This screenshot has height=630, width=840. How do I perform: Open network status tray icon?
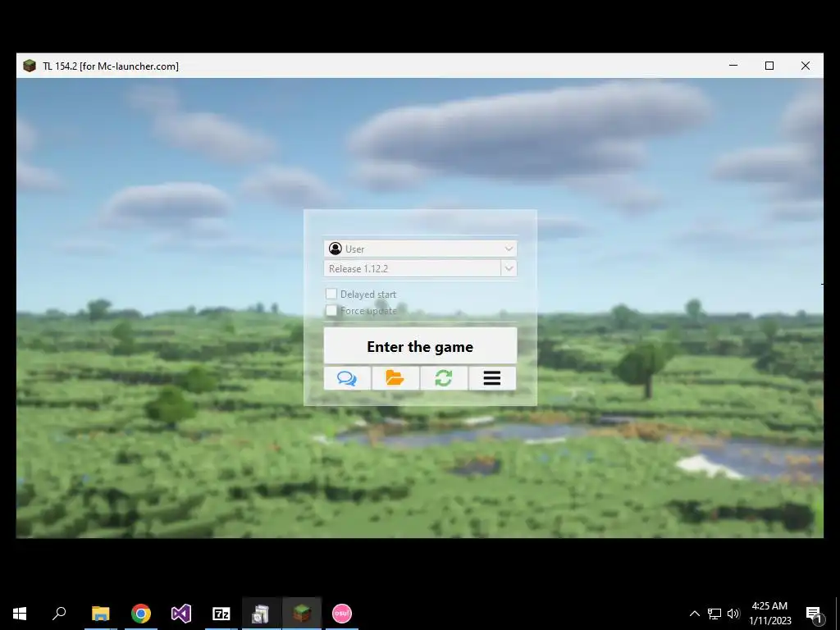pyautogui.click(x=714, y=614)
